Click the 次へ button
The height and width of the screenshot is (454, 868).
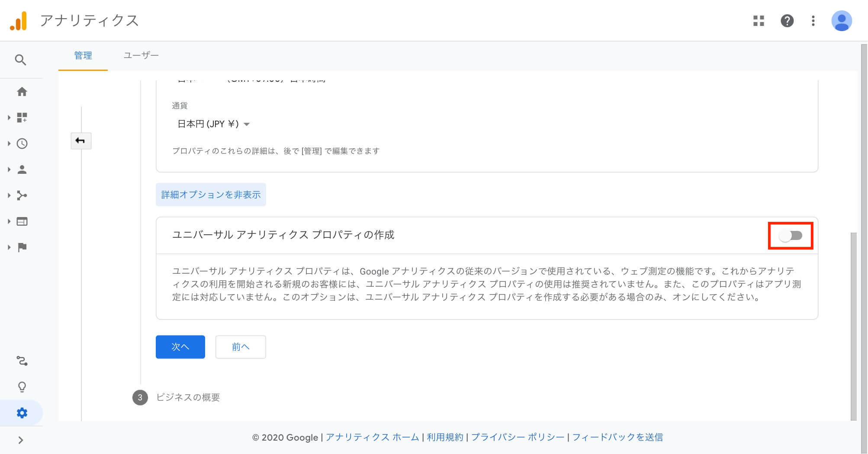click(x=180, y=347)
